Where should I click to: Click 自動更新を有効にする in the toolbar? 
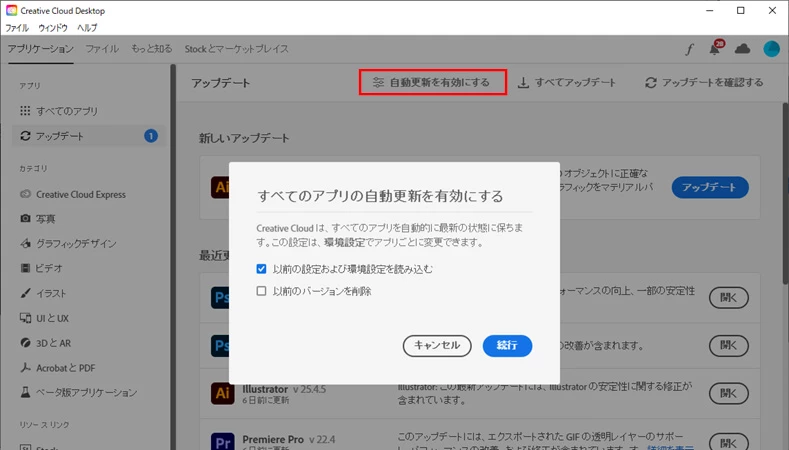[432, 83]
